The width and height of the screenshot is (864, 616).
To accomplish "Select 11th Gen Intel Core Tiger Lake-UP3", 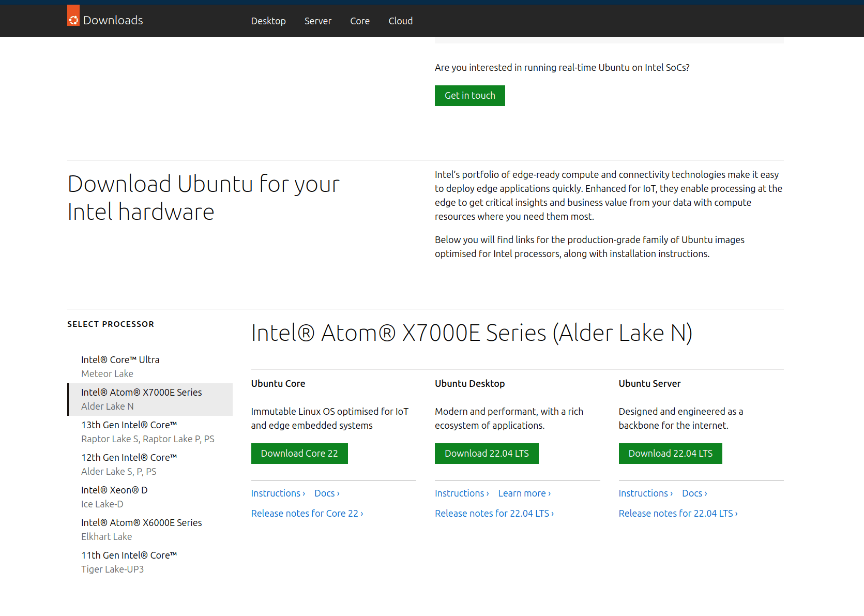I will [150, 562].
